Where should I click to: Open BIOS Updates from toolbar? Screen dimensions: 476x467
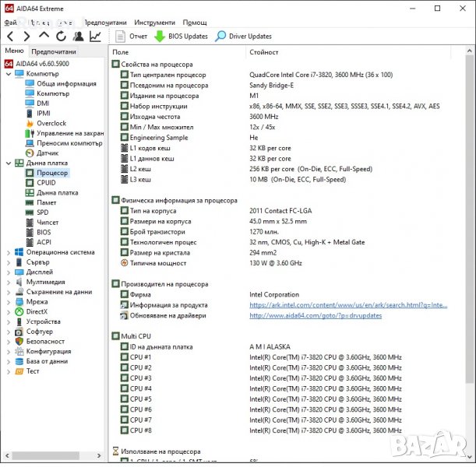point(181,36)
